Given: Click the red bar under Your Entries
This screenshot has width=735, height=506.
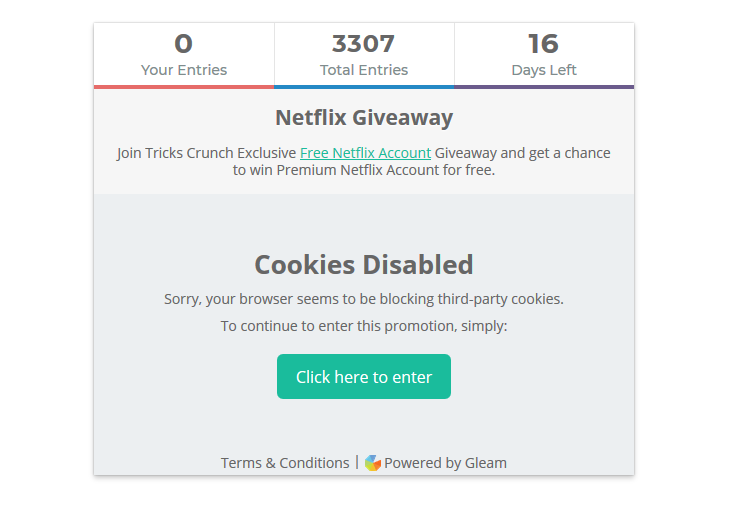Looking at the screenshot, I should coord(184,87).
